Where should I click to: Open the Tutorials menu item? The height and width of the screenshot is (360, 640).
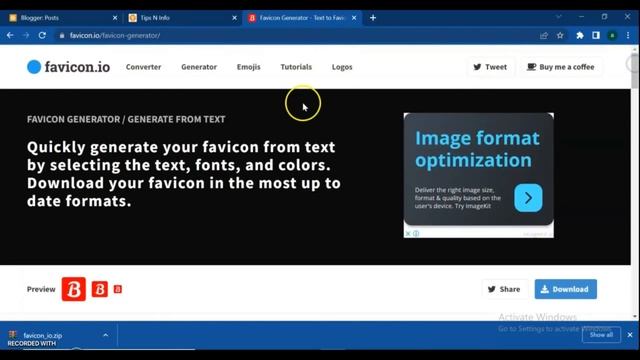[x=296, y=67]
